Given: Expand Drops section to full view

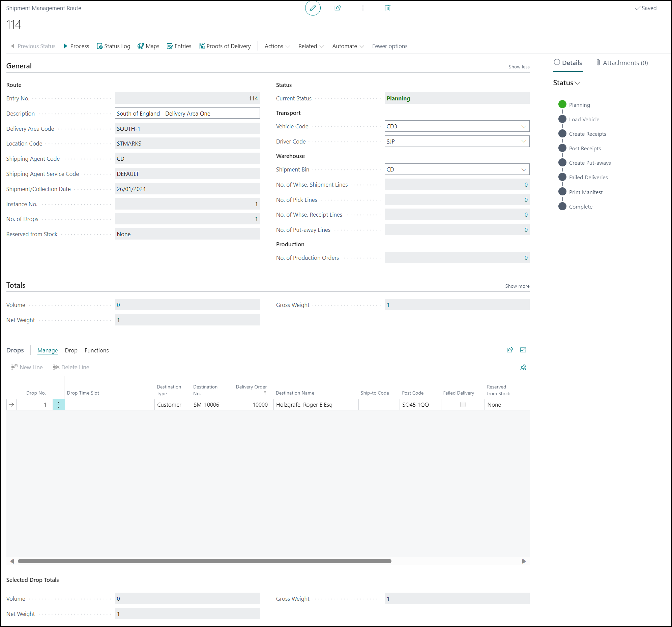Looking at the screenshot, I should point(523,350).
